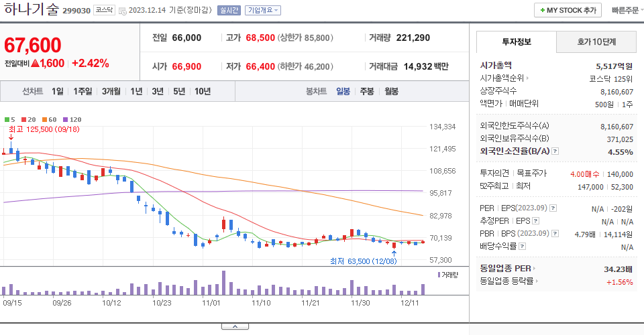Open the help icon beside PBR BPS (2023.09)
The height and width of the screenshot is (335, 644).
click(x=555, y=234)
